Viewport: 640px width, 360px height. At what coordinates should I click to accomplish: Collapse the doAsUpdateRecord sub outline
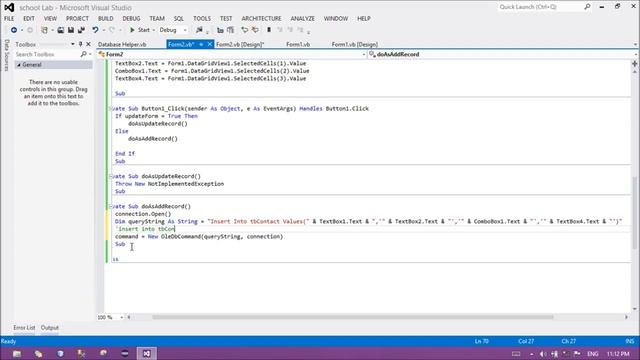pos(110,176)
